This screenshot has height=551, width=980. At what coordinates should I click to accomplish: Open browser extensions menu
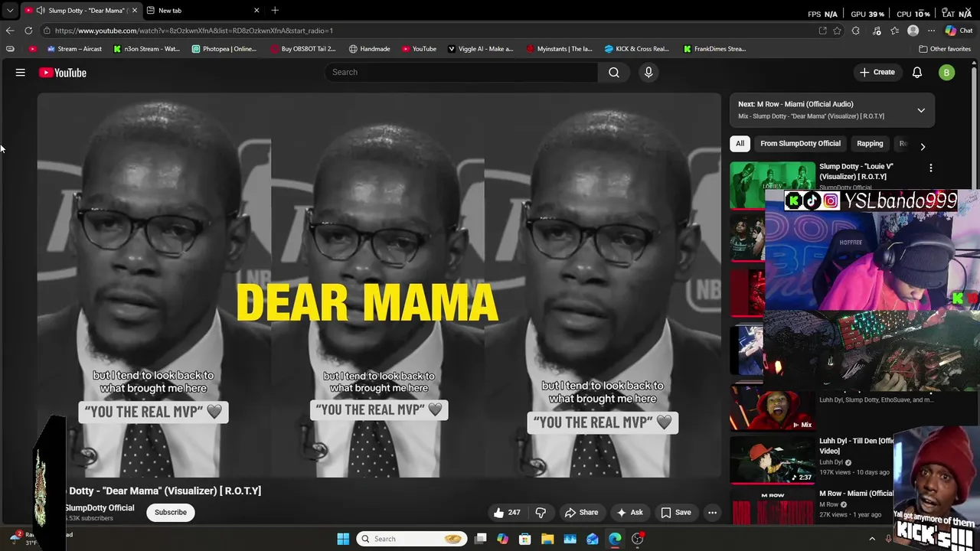[856, 31]
